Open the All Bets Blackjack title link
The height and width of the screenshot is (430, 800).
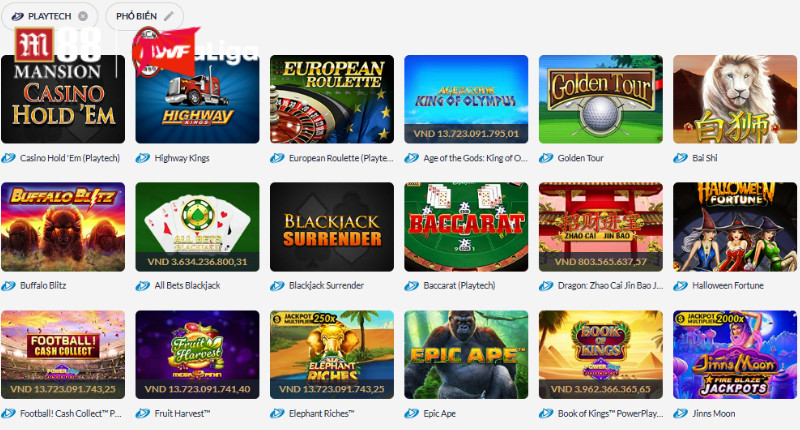pyautogui.click(x=187, y=286)
